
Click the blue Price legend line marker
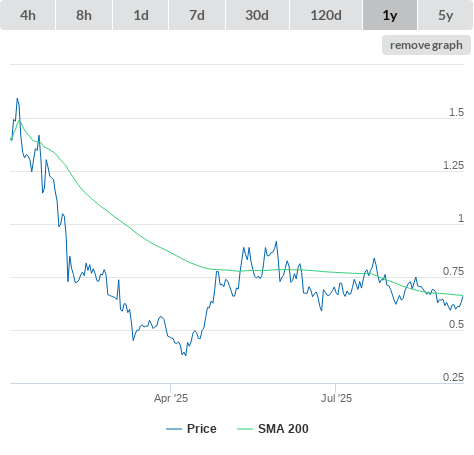point(174,429)
